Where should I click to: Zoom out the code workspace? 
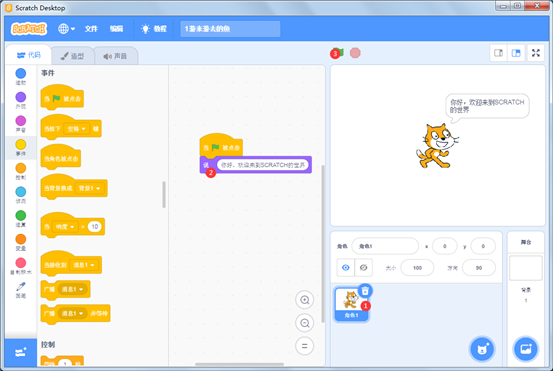305,323
